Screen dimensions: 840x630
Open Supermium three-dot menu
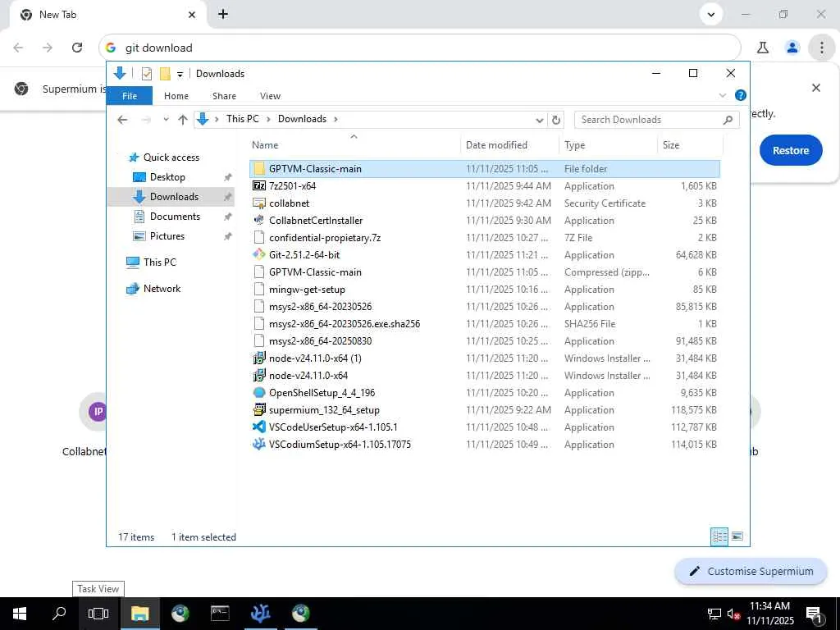tap(822, 48)
